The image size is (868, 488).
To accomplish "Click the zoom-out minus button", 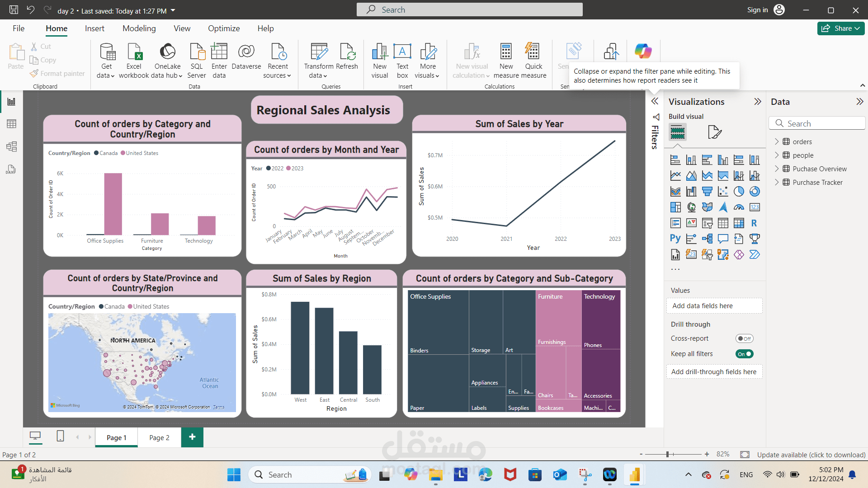I will point(641,454).
